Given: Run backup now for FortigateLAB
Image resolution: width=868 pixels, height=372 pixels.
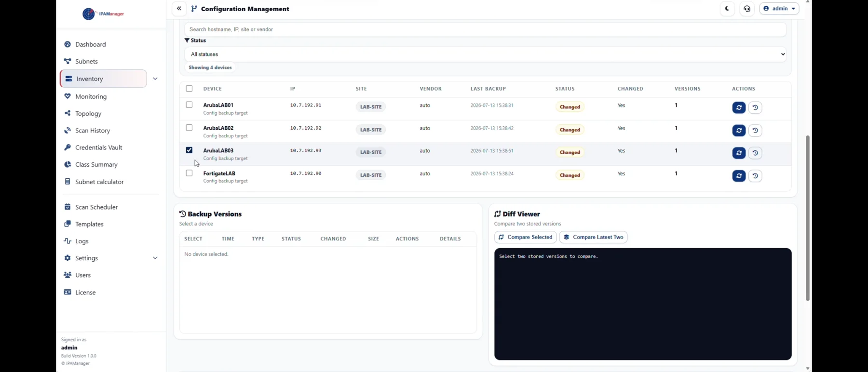Looking at the screenshot, I should click(x=739, y=176).
